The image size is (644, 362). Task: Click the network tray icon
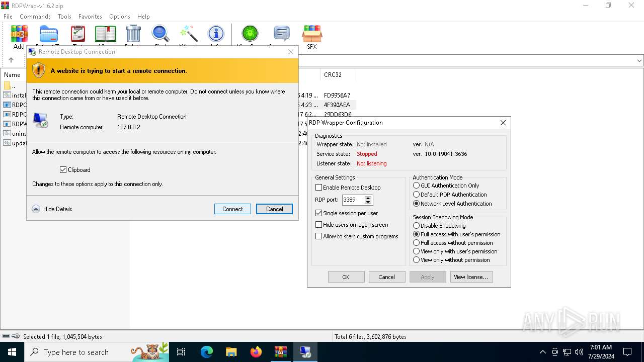pos(567,352)
